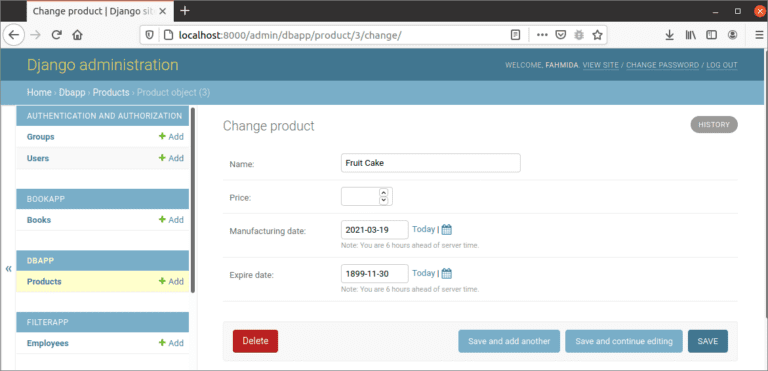Screen dimensions: 768x371
Task: Click the browser forward arrow
Action: [x=35, y=35]
